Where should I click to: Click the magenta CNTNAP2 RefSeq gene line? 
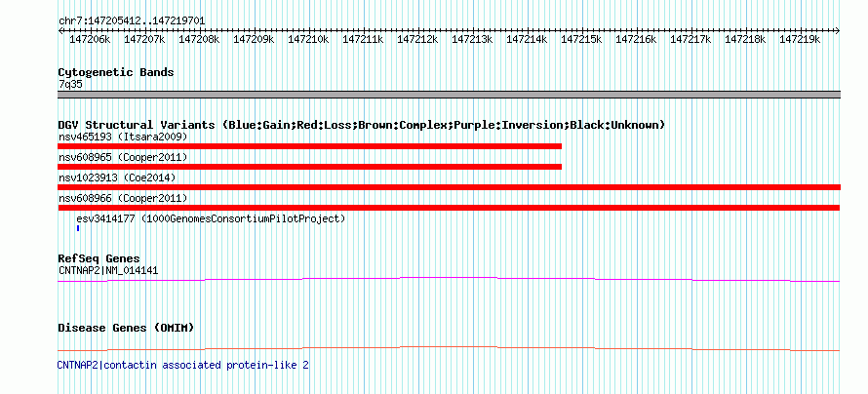(449, 280)
